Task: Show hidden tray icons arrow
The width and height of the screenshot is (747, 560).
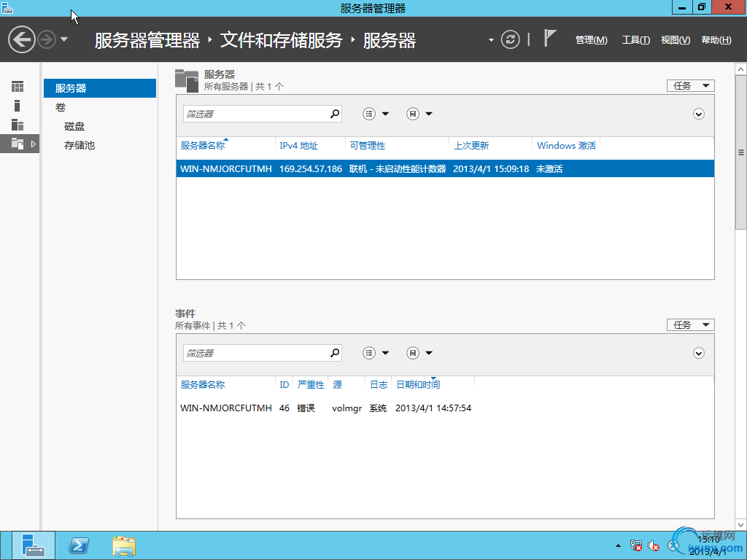Action: coord(618,545)
